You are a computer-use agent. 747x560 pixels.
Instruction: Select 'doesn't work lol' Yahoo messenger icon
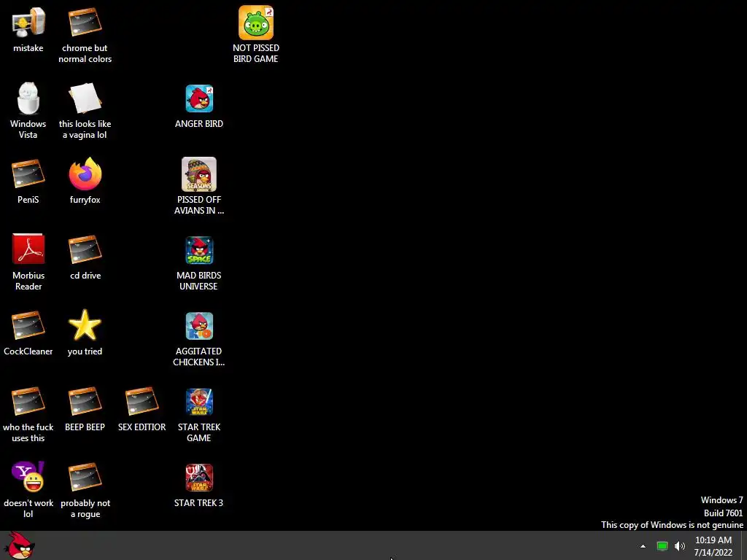tap(28, 477)
